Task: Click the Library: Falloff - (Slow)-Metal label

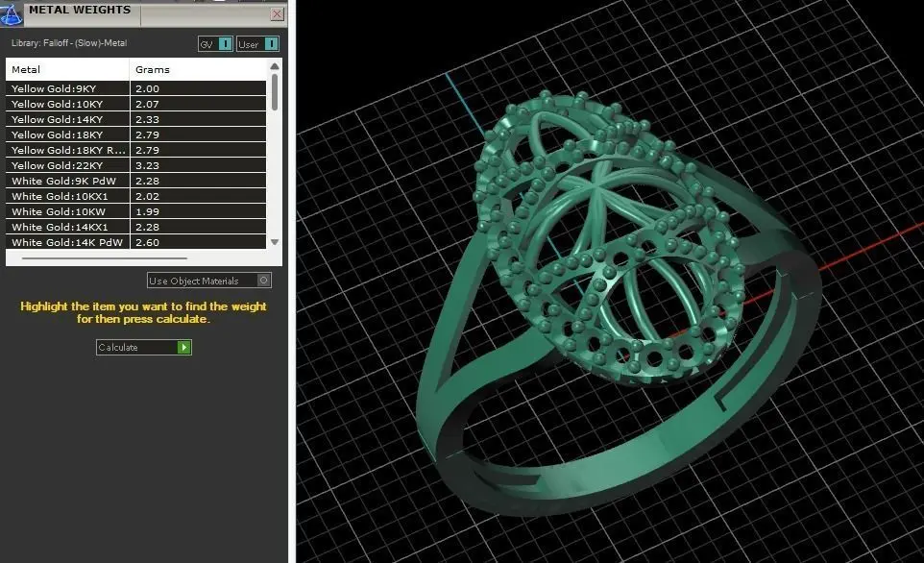Action: [69, 43]
